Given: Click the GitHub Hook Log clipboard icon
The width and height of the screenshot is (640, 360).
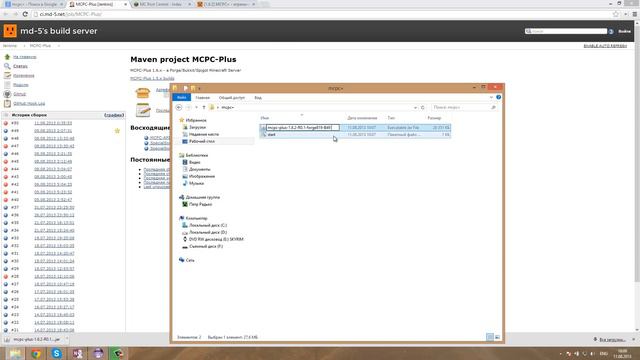Looking at the screenshot, I should [x=7, y=103].
